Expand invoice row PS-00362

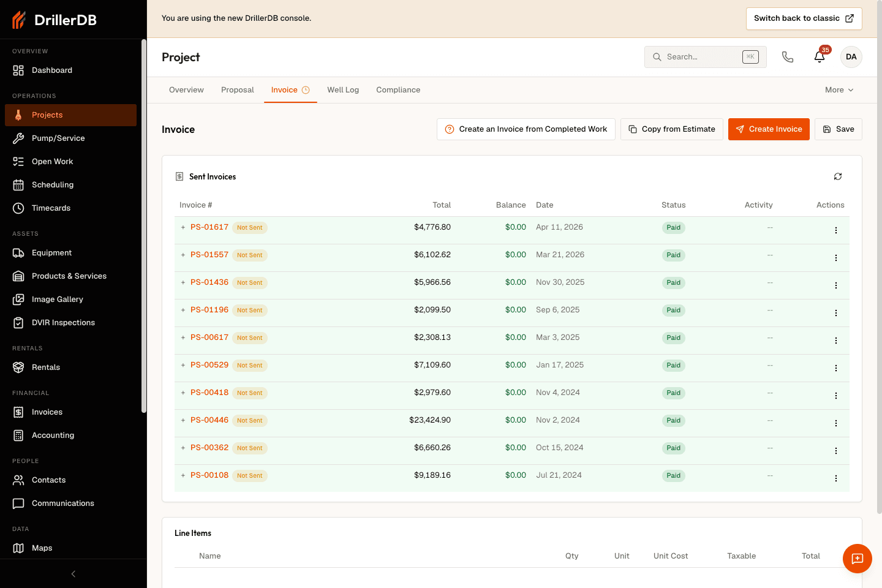(183, 448)
